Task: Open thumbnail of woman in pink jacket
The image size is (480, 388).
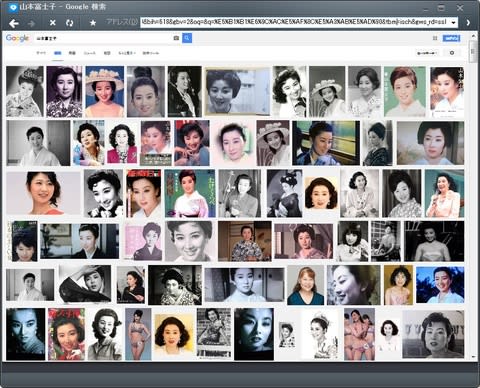Action: click(122, 143)
